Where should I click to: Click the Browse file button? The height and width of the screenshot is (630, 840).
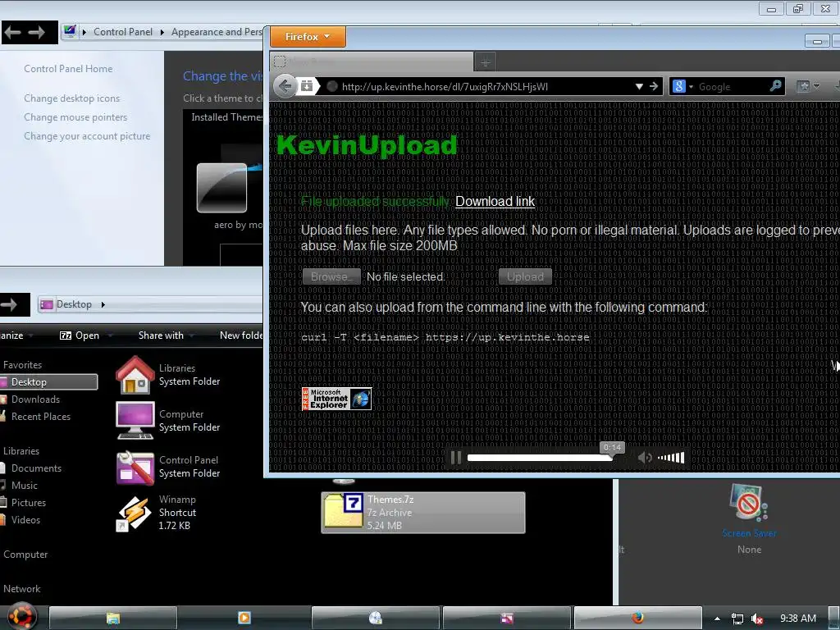pos(331,277)
